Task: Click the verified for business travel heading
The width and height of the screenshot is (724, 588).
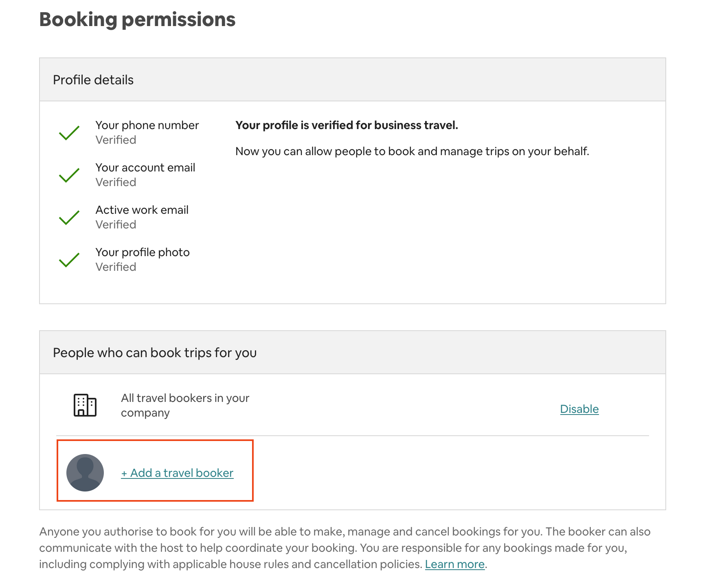Action: coord(347,125)
